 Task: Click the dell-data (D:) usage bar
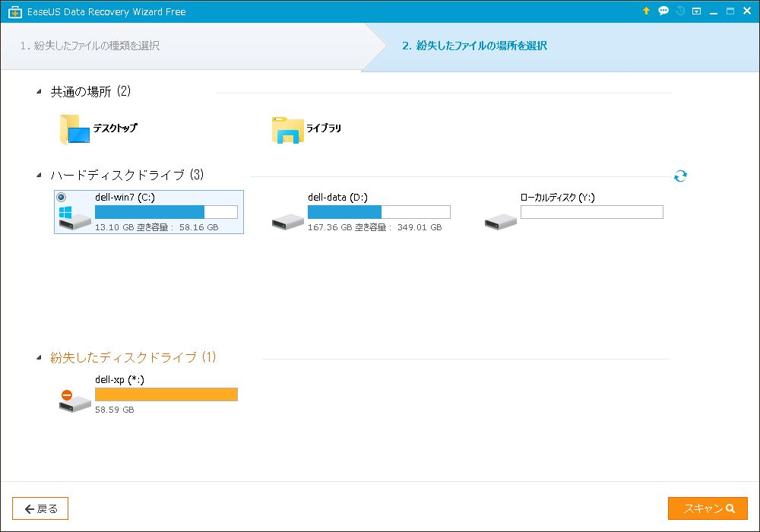pos(378,212)
